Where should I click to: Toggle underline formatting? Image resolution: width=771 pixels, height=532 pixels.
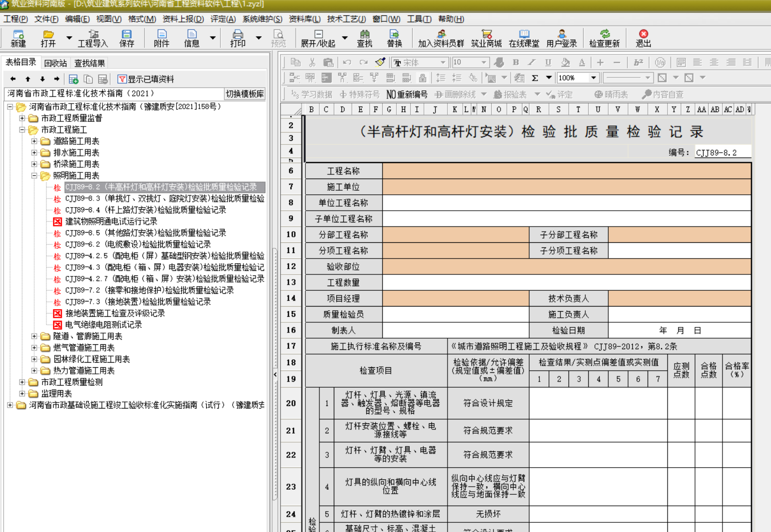tap(548, 62)
